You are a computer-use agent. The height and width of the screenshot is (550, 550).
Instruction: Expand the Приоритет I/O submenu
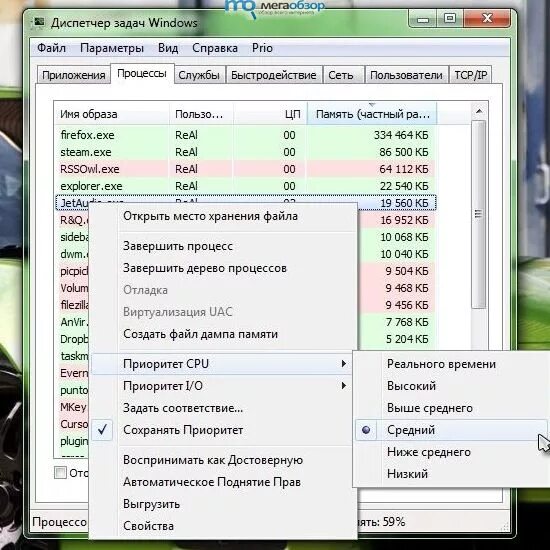tap(222, 386)
